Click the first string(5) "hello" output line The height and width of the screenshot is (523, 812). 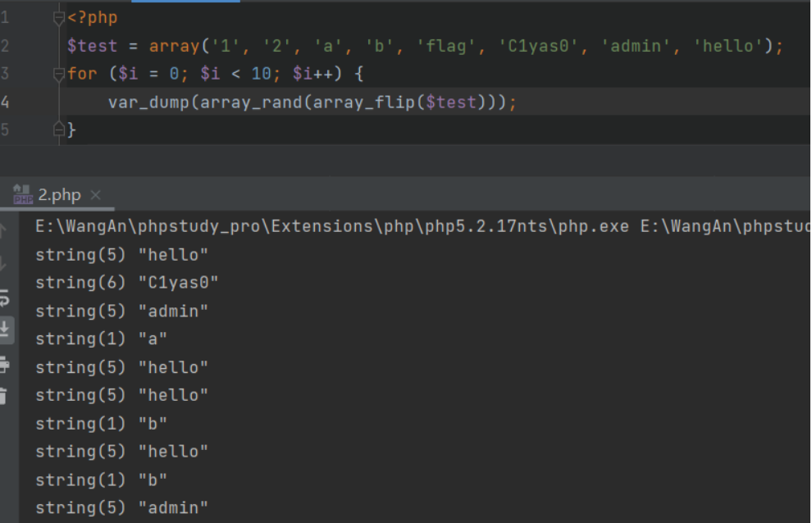click(121, 254)
